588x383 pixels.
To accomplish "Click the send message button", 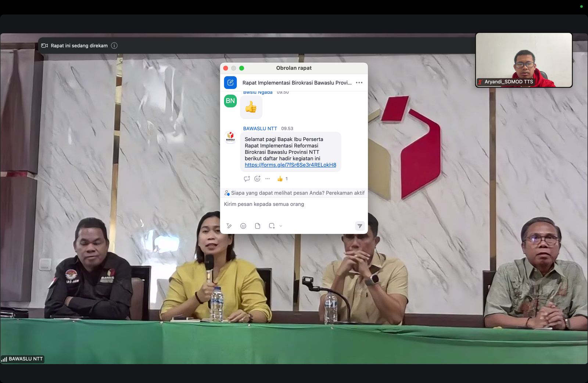I will point(360,226).
